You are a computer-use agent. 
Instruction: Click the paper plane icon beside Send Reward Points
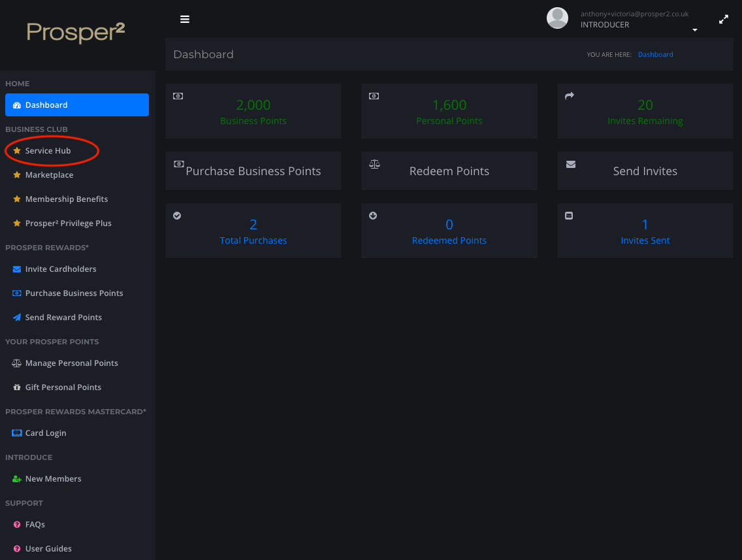[x=16, y=317]
